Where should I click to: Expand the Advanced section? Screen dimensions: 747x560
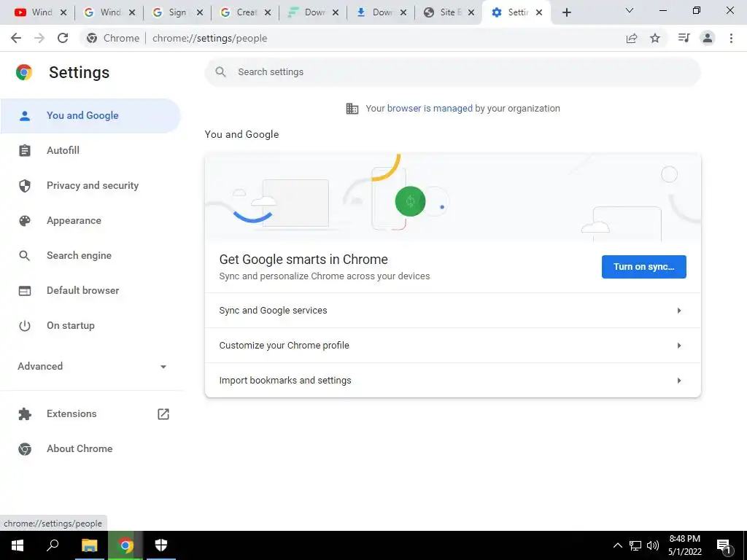(92, 366)
